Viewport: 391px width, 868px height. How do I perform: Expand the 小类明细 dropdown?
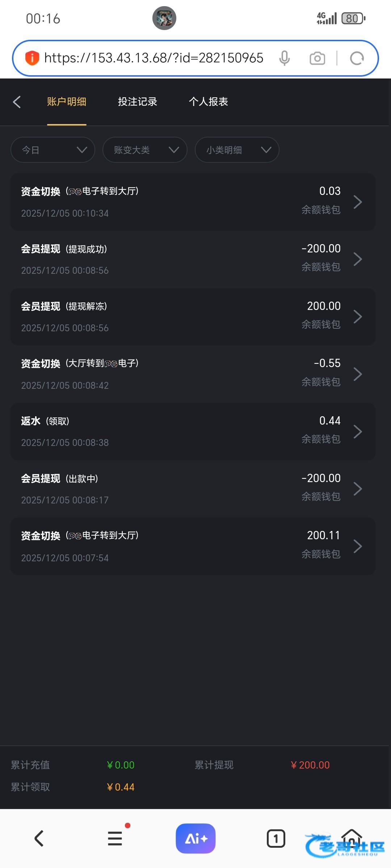coord(237,150)
